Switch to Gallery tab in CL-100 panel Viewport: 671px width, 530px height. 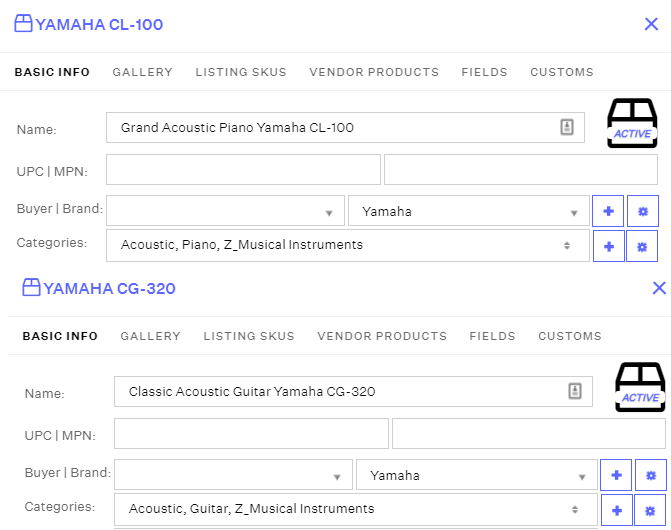[x=142, y=72]
